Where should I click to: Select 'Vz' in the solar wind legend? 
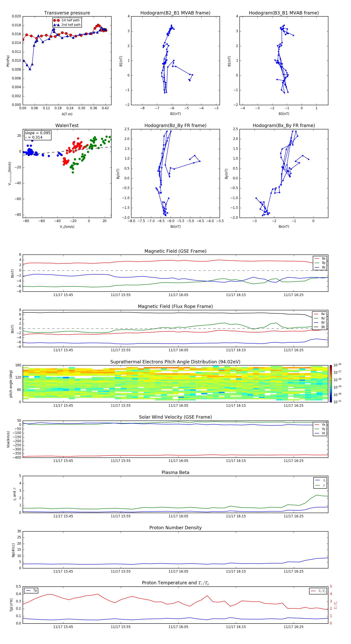coord(320,433)
